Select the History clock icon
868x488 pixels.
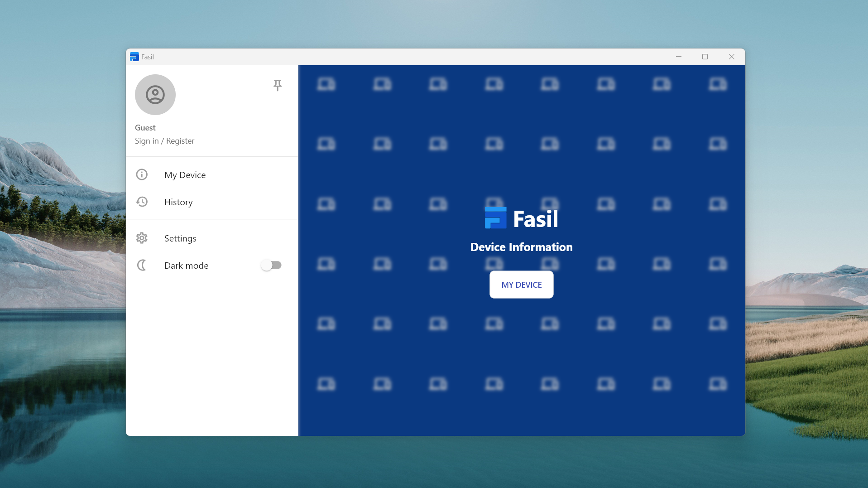point(142,202)
